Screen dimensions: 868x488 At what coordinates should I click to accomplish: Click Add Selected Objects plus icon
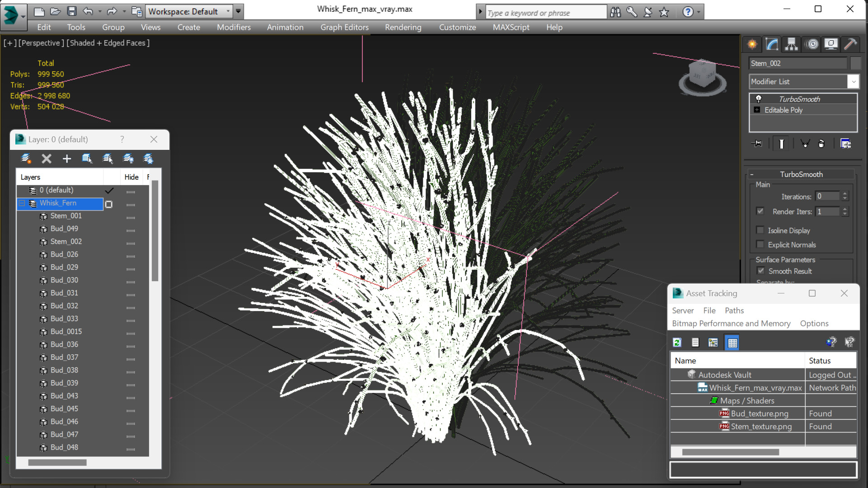67,158
